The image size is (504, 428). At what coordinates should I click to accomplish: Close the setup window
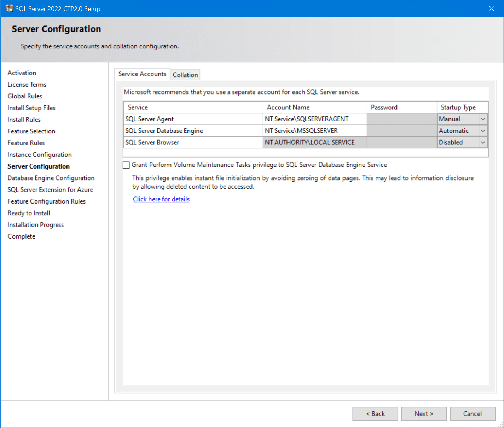pos(491,8)
